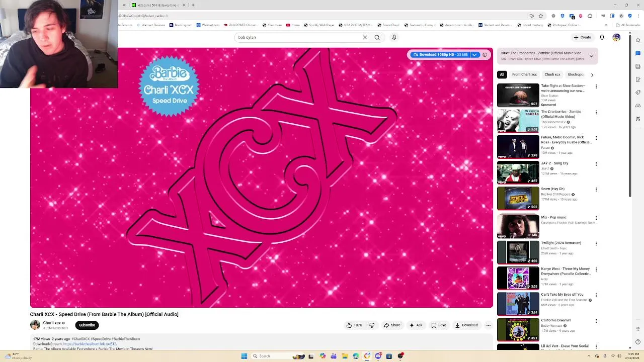Open the Walmart Business bookmark

150,25
